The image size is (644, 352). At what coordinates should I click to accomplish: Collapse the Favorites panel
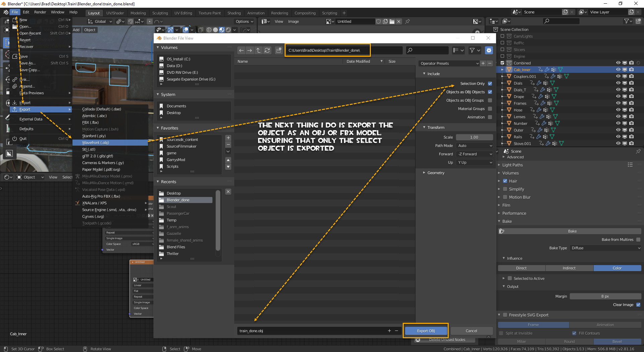click(169, 128)
